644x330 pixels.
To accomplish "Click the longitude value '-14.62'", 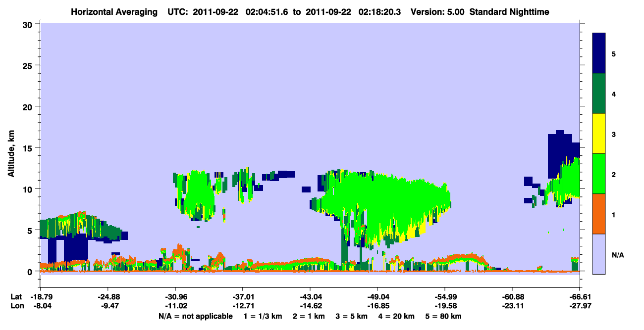I will (310, 306).
